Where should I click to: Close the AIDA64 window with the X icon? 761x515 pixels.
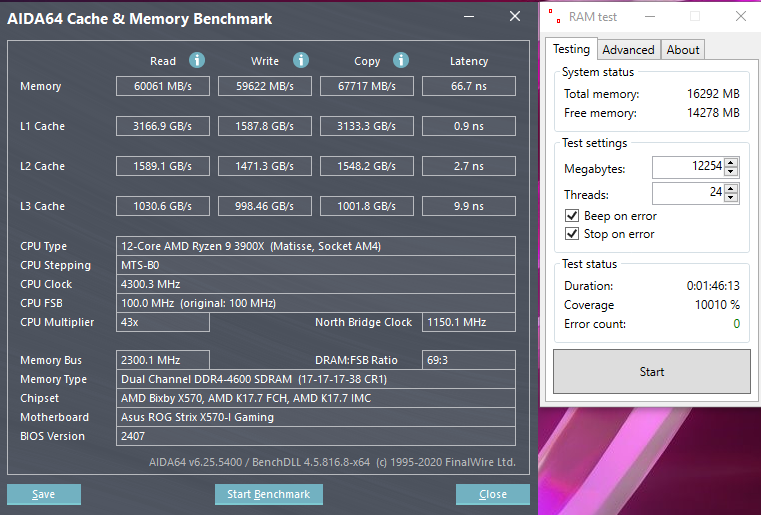(515, 17)
